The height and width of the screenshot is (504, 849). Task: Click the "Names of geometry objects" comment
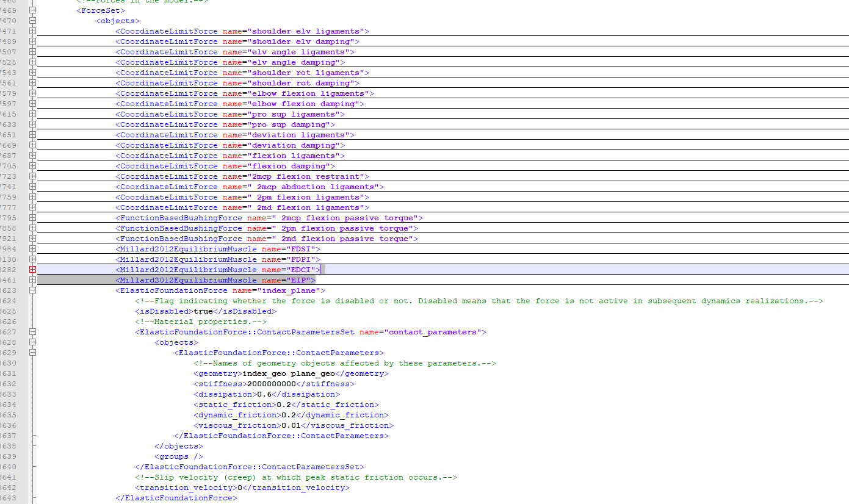[345, 363]
